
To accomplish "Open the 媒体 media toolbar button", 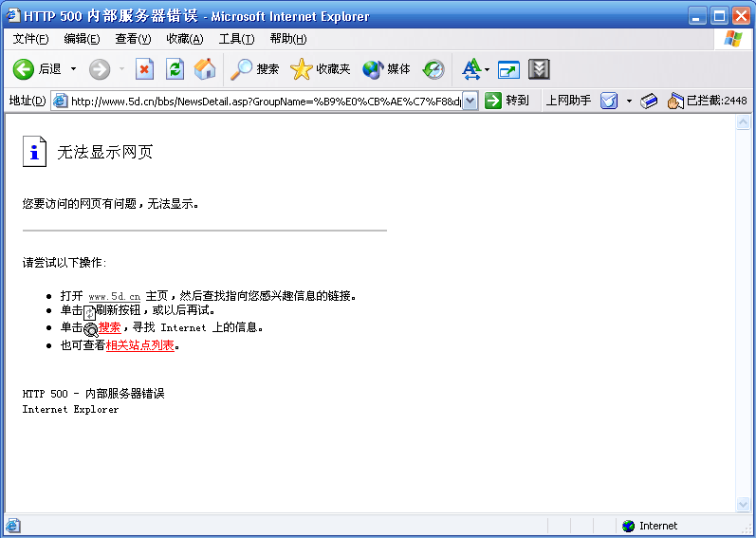I will (386, 69).
